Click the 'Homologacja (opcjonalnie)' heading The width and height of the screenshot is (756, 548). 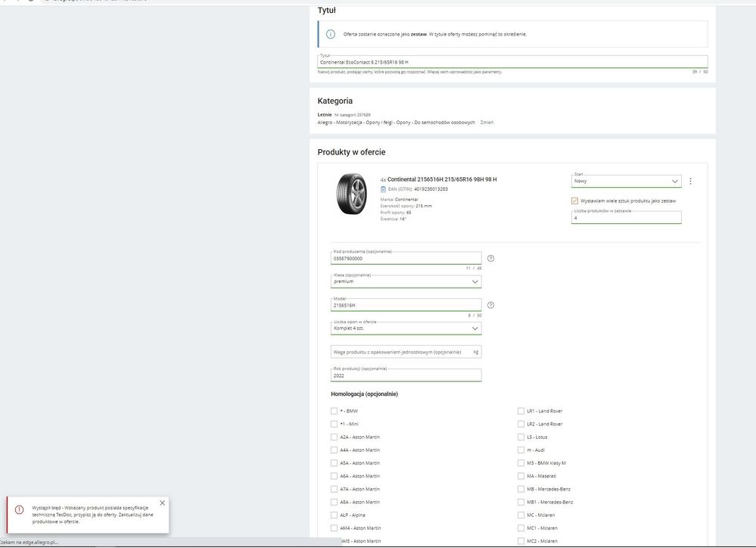365,394
